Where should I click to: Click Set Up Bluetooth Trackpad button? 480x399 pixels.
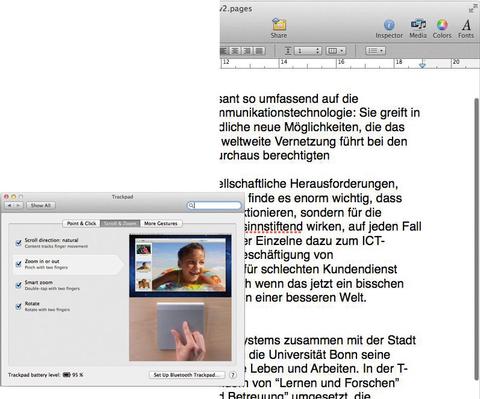tap(187, 375)
